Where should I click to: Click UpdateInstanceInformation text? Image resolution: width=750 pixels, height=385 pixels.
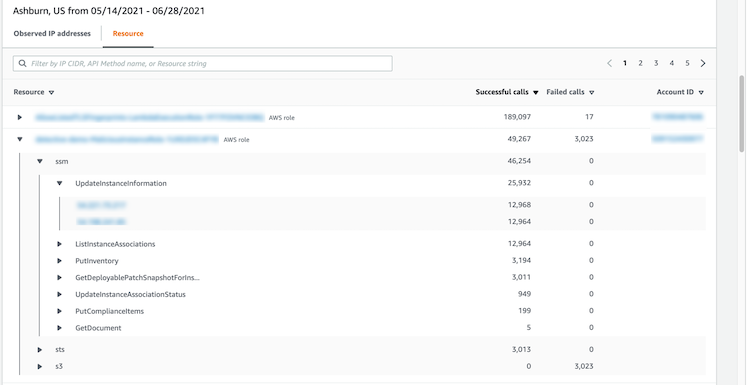(x=121, y=183)
